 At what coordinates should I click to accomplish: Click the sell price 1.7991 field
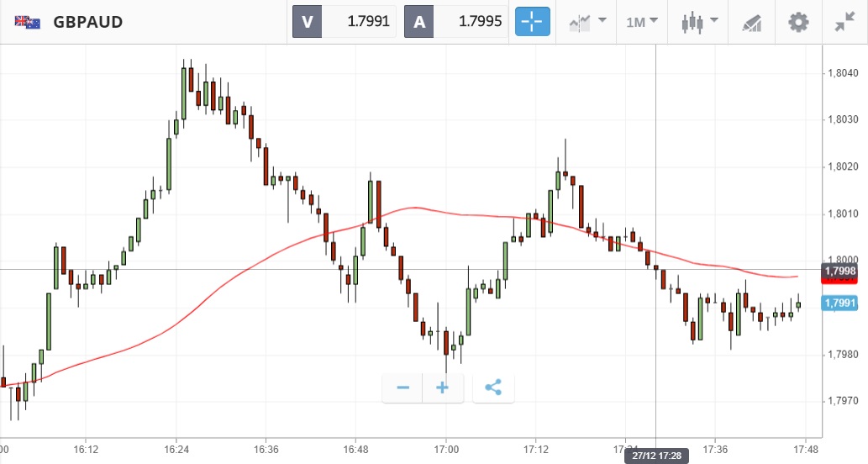click(360, 22)
